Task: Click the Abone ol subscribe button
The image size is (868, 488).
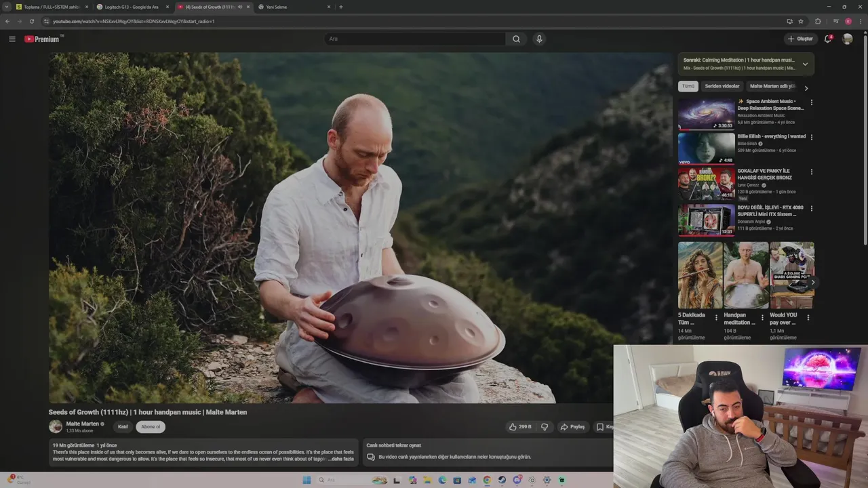Action: [x=151, y=427]
